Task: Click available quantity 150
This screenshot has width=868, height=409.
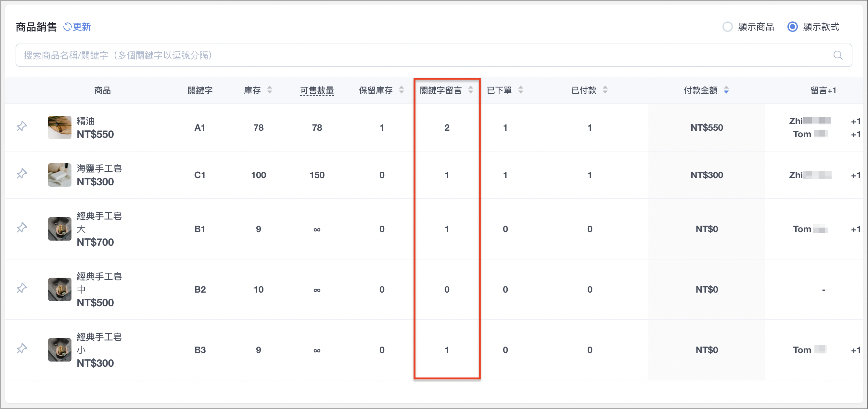Action: tap(317, 175)
